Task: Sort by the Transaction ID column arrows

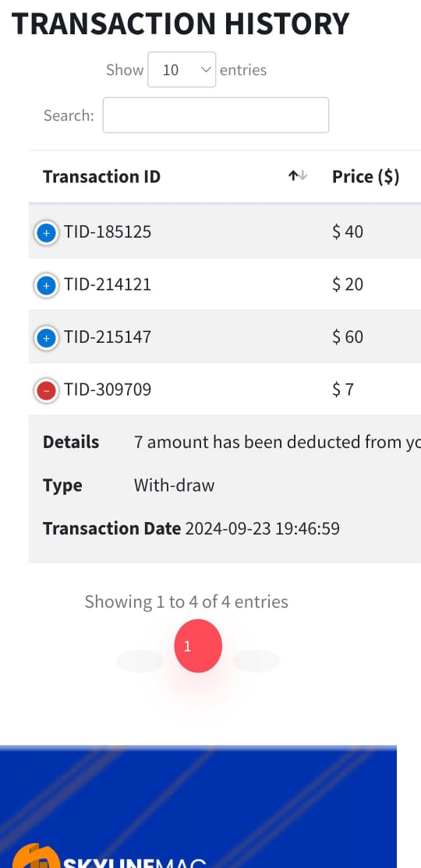Action: [298, 176]
